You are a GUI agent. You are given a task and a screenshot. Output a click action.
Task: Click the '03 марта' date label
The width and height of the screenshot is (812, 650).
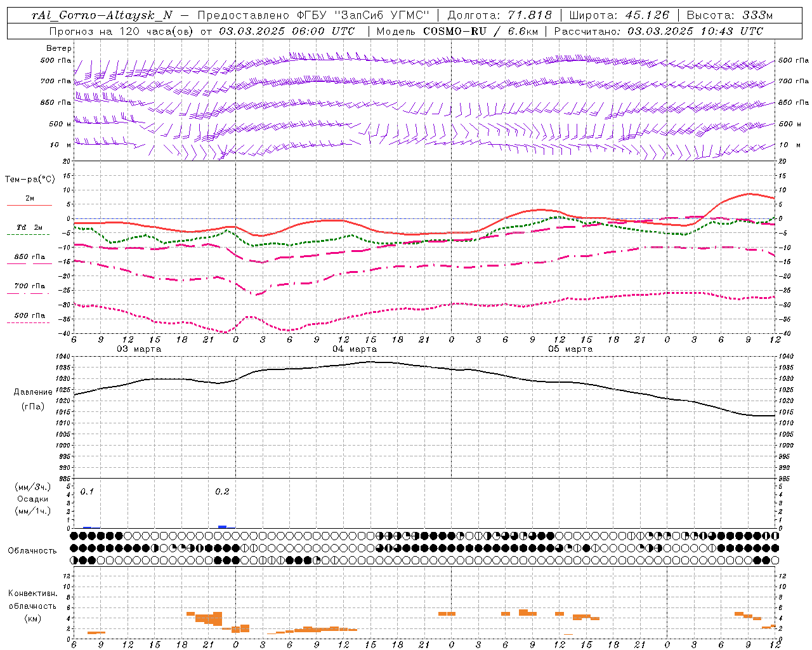point(139,349)
